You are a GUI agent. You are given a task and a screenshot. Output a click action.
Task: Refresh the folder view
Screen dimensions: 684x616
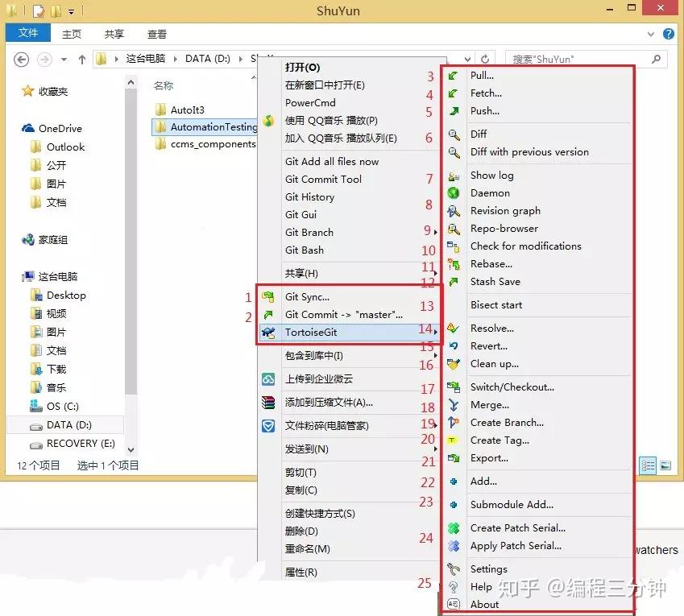(485, 60)
